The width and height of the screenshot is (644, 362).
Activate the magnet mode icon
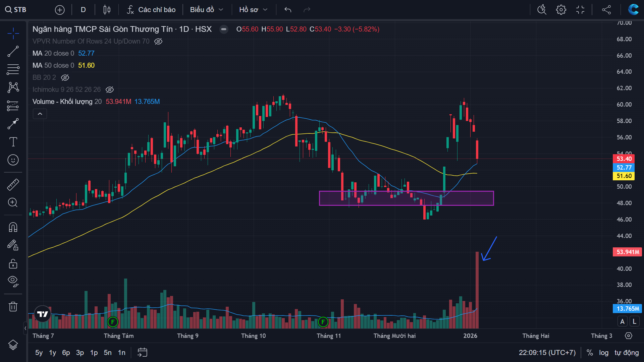[13, 227]
